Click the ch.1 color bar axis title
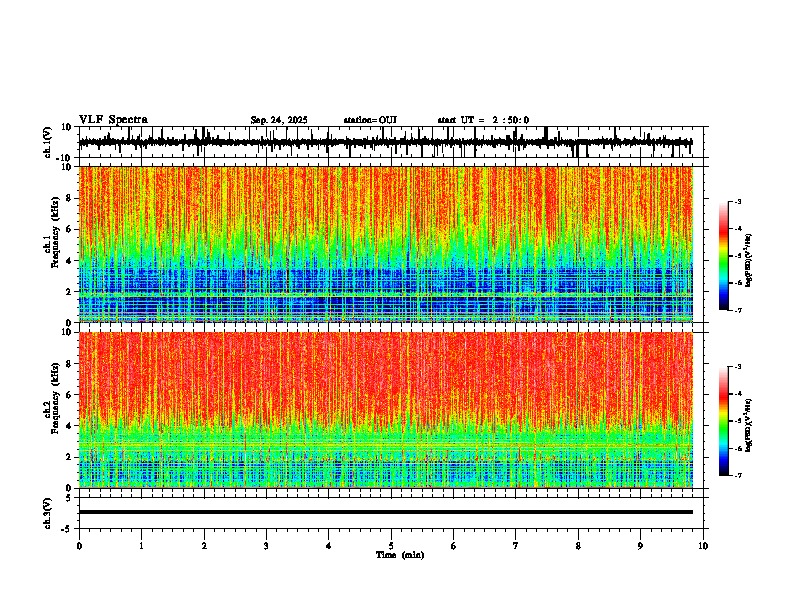This screenshot has height=612, width=792. pos(749,261)
